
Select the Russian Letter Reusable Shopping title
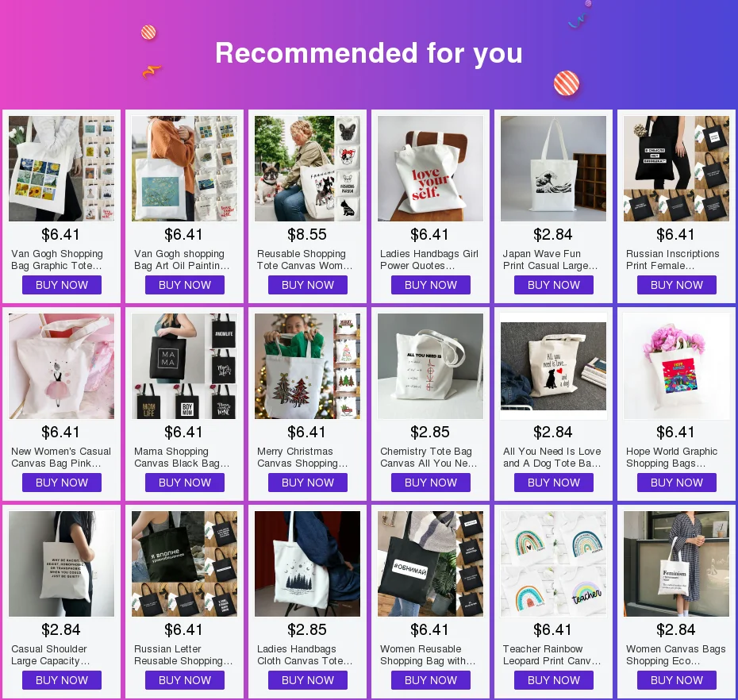(183, 655)
